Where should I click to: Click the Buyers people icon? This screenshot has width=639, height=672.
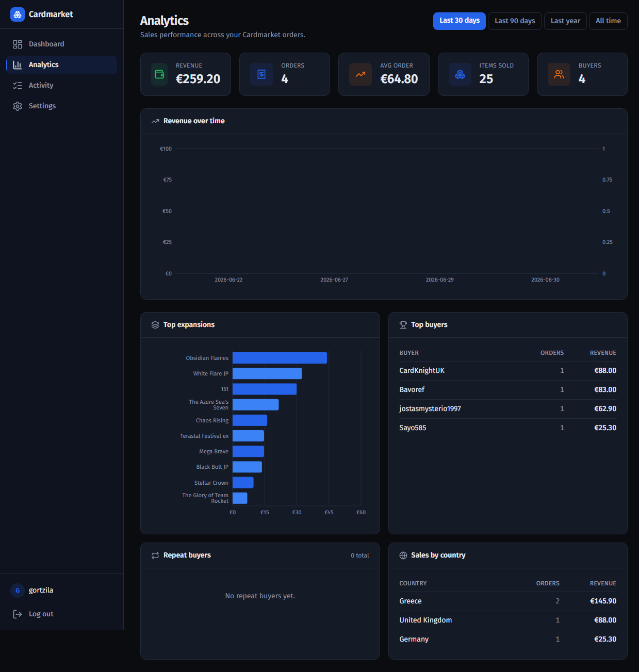click(559, 74)
